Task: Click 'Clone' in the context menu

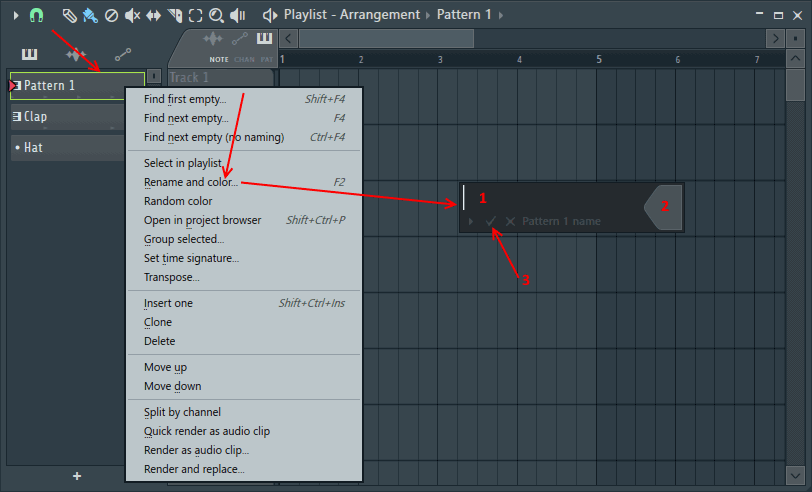Action: click(158, 322)
